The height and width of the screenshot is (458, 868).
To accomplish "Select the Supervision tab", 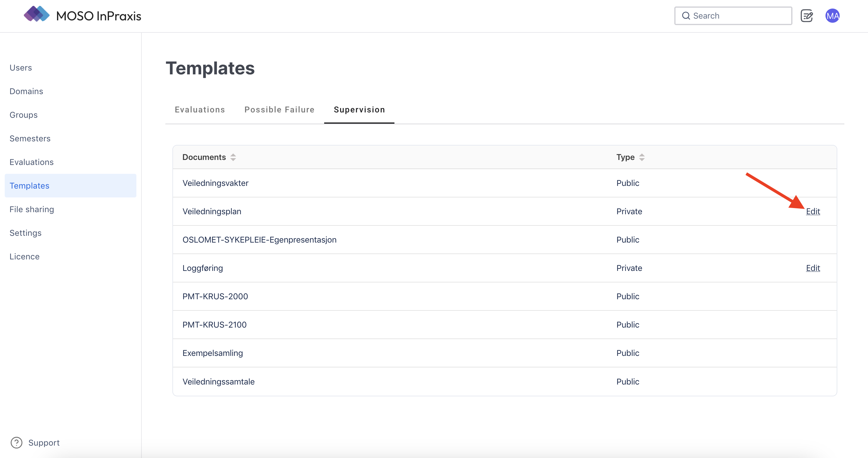I will point(359,110).
